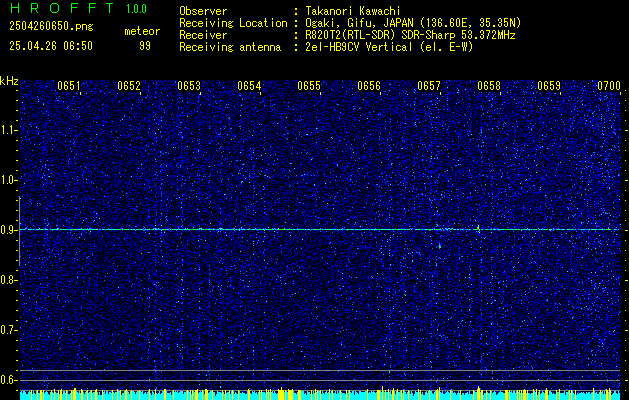Click the Receiving Location label
629x400 pixels.
(x=233, y=23)
